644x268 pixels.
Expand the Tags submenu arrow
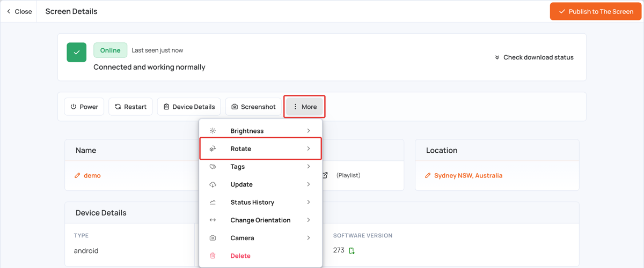pos(309,167)
